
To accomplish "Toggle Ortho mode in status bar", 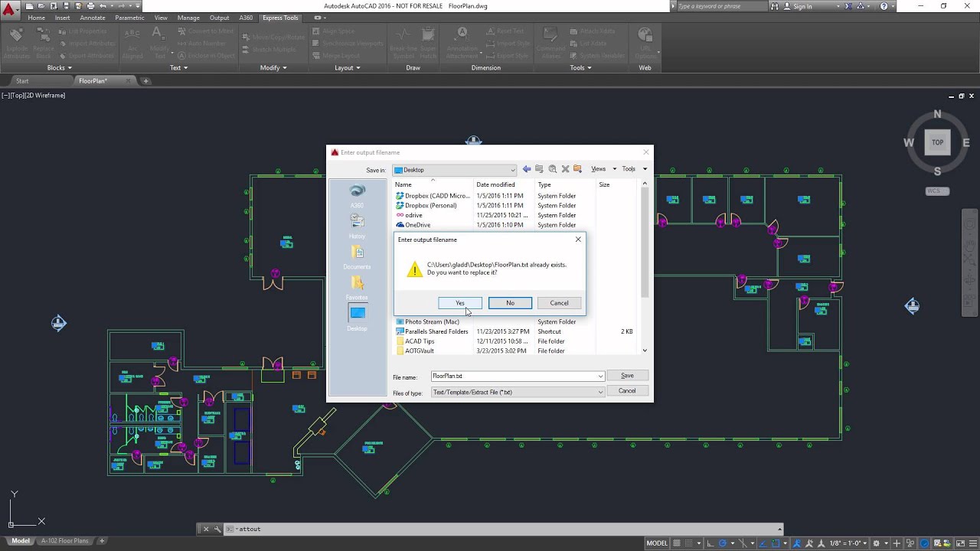I will (711, 543).
